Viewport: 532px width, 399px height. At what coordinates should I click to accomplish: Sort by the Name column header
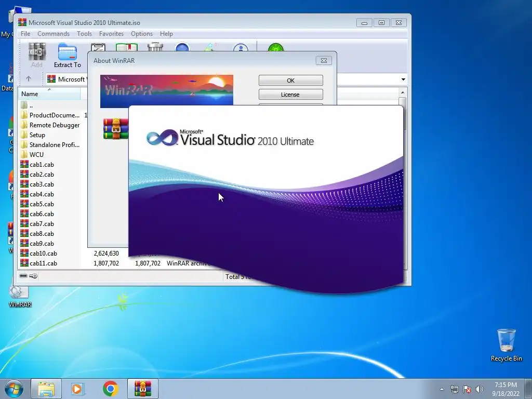point(49,94)
